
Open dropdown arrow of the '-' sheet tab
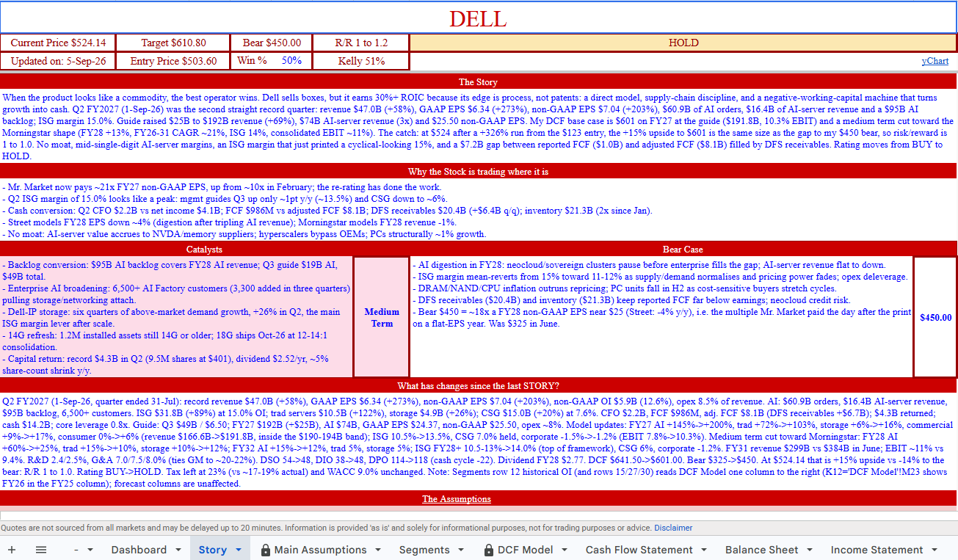[x=90, y=550]
